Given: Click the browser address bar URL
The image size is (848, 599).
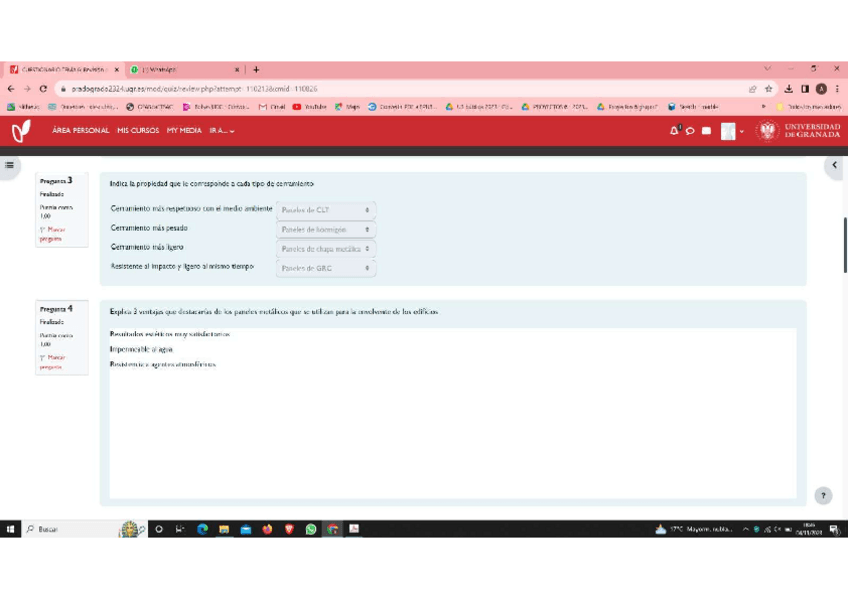Looking at the screenshot, I should tap(195, 89).
